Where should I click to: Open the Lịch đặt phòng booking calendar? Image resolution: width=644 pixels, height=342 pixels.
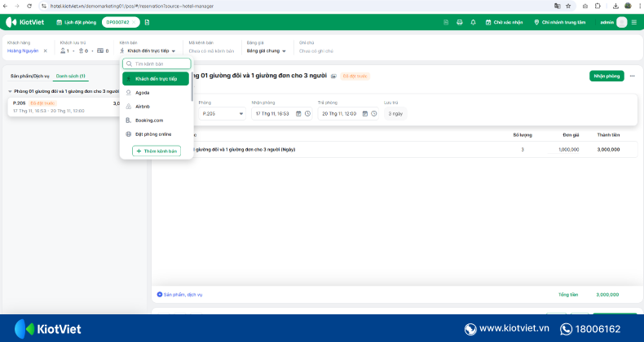click(x=77, y=22)
